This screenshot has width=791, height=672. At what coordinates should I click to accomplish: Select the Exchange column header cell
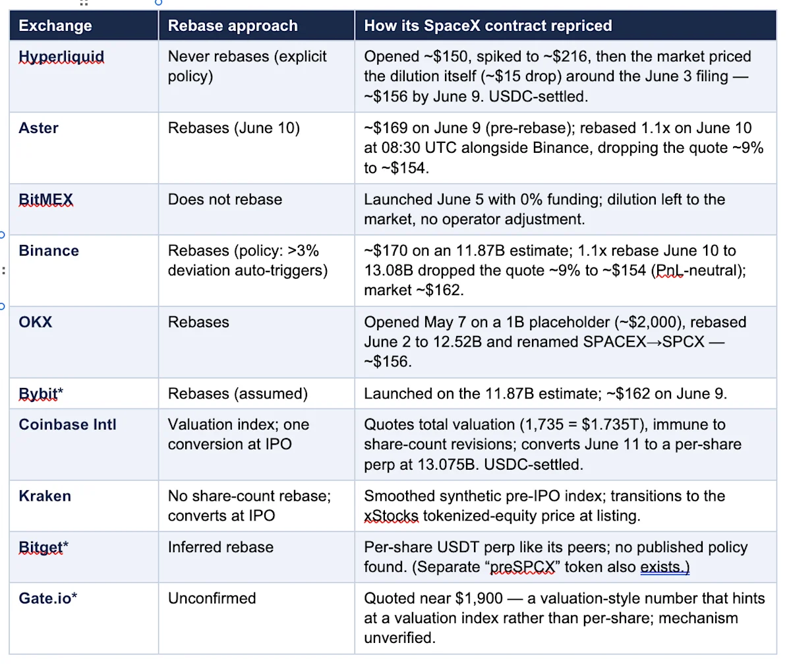(84, 26)
